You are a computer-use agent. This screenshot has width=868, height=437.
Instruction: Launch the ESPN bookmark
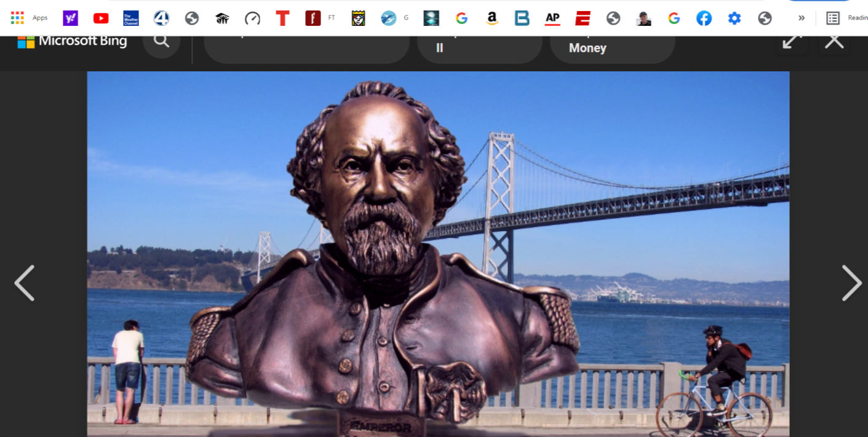click(583, 18)
